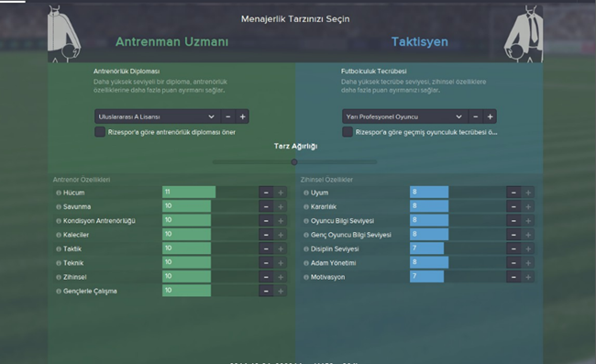This screenshot has height=364, width=596.
Task: Click the Zihinsel Özellikler section label
Action: (x=326, y=180)
